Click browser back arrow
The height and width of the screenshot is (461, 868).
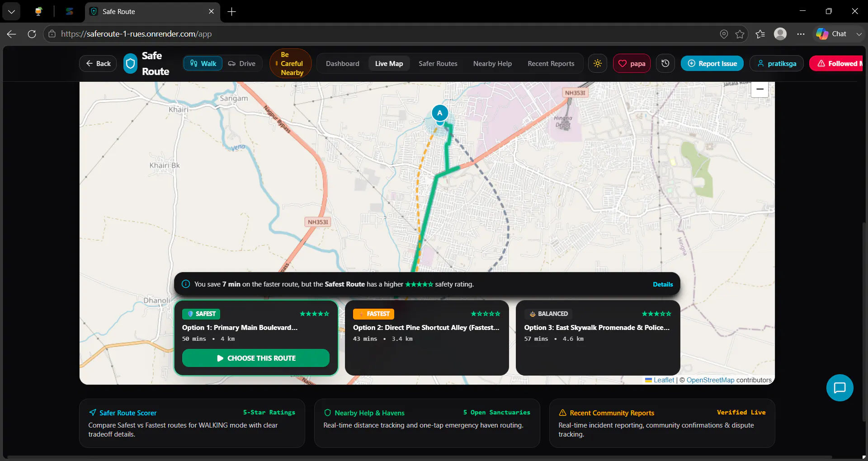point(11,34)
